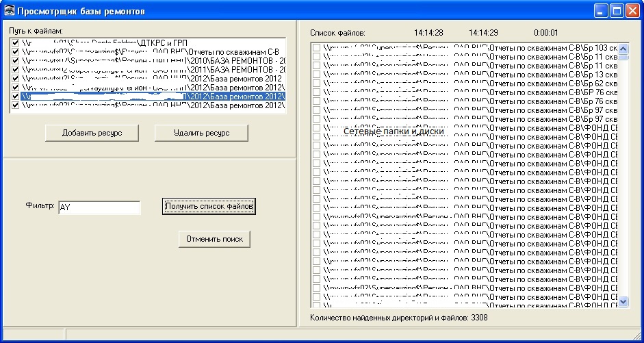Select the ДТКРС и ГРП path row

click(x=153, y=42)
